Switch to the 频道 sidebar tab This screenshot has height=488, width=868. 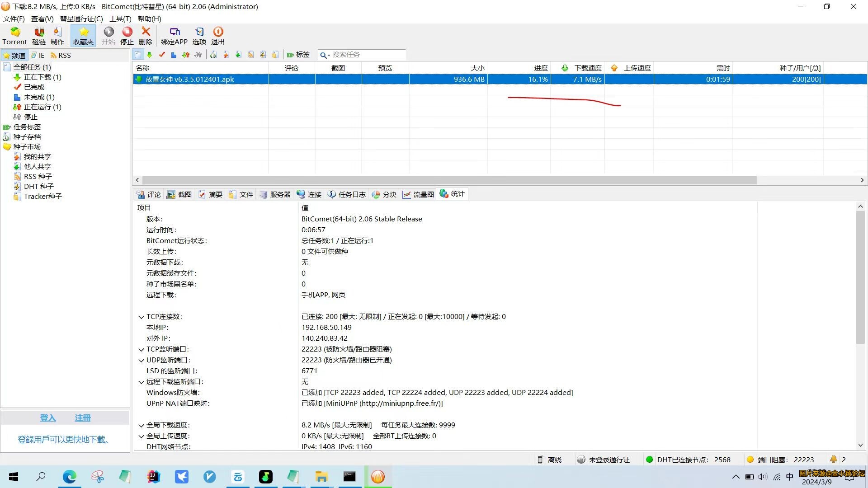point(14,55)
